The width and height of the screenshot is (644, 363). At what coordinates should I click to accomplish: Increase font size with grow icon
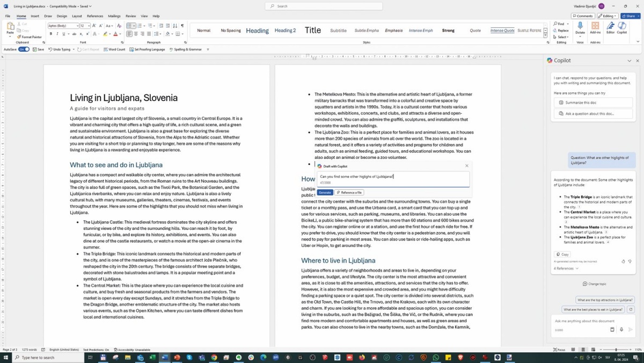click(x=94, y=25)
